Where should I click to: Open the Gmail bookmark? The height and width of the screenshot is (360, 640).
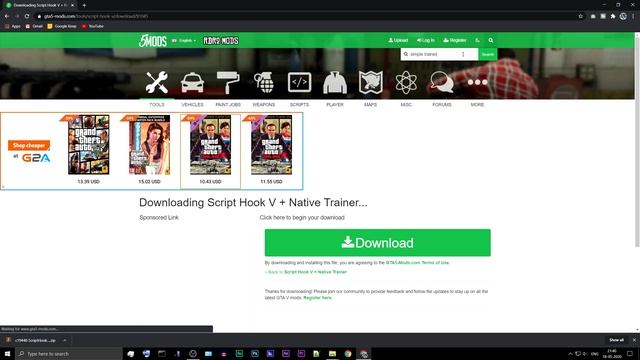click(x=34, y=26)
